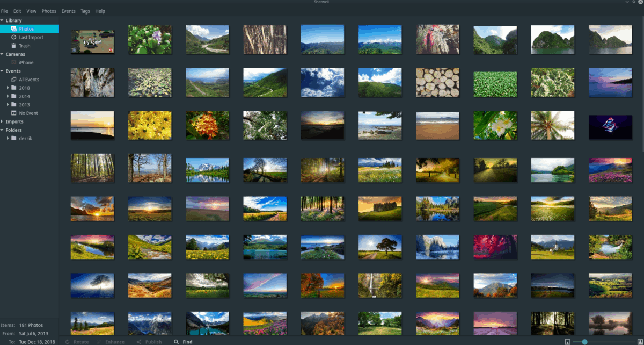
Task: Expand the 2013 events node
Action: (x=8, y=105)
